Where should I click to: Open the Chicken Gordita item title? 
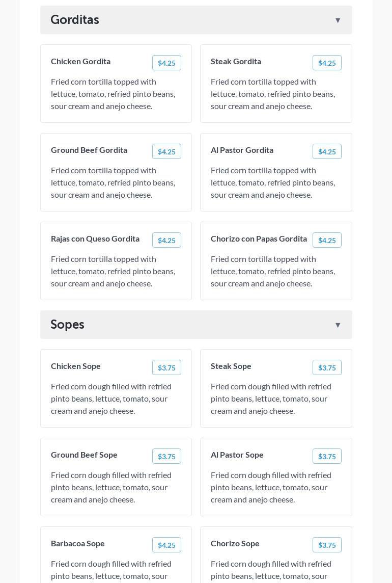click(x=80, y=61)
